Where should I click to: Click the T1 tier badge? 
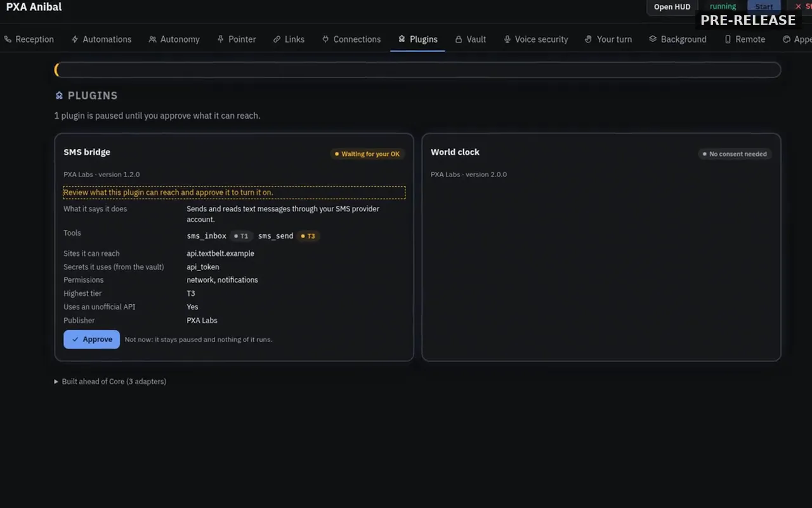241,236
